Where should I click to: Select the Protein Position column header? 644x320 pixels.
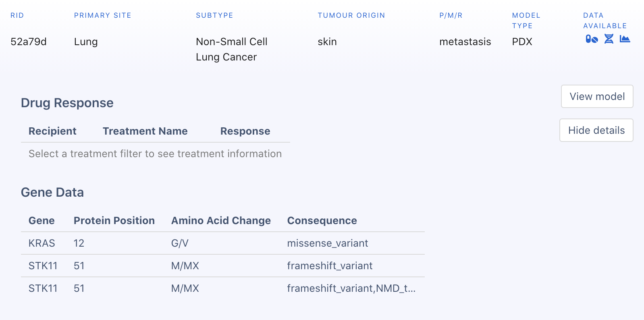114,220
